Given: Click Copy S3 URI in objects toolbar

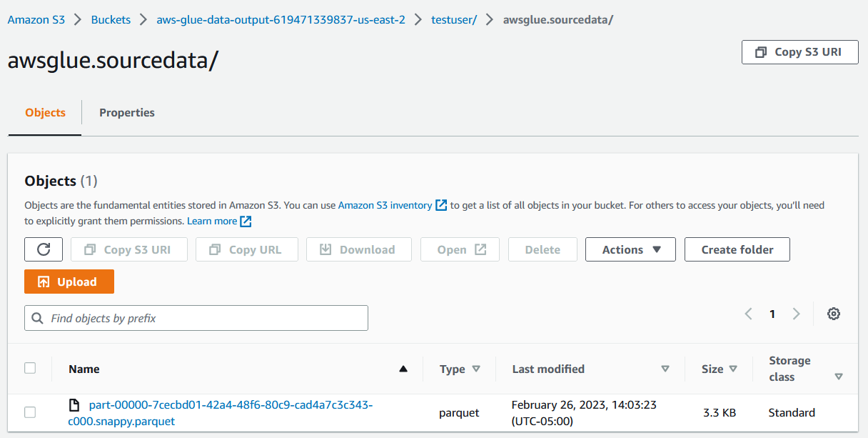Looking at the screenshot, I should [129, 249].
